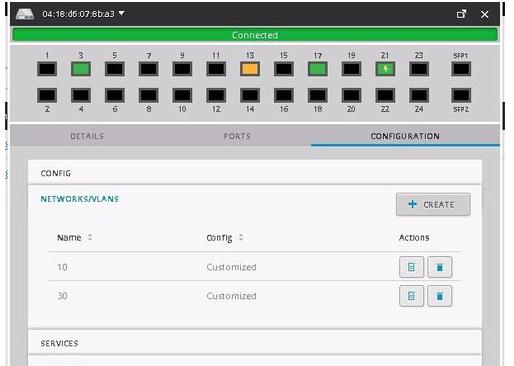
Task: Create a new network/VLAN
Action: coord(433,204)
